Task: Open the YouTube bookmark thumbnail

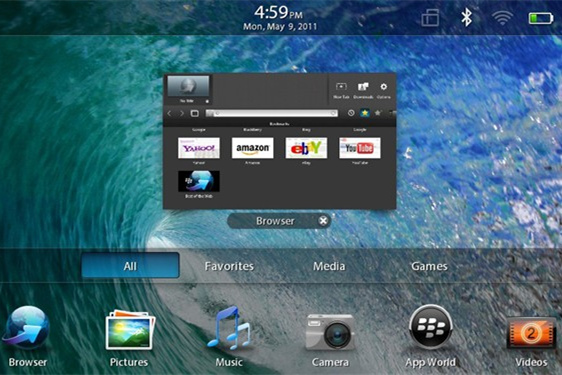Action: click(360, 148)
